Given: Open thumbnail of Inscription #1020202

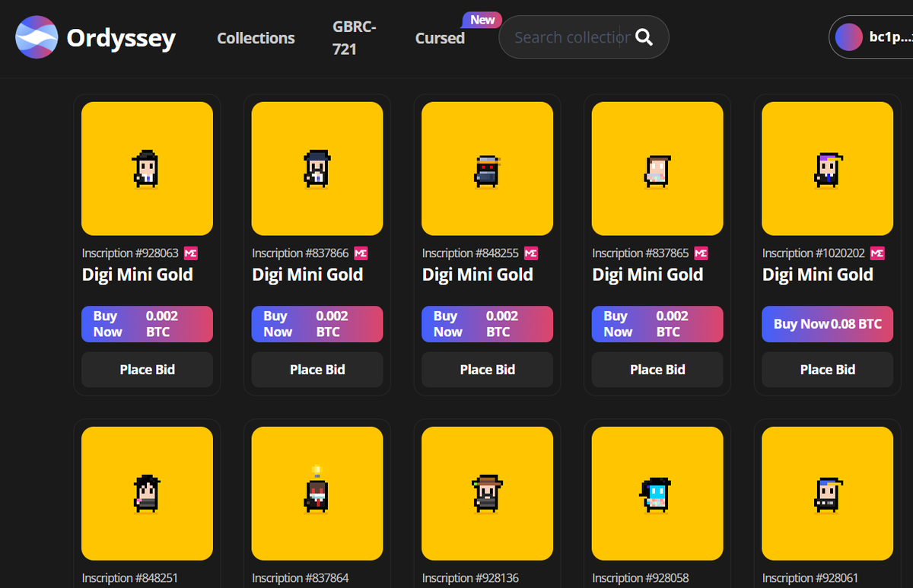Looking at the screenshot, I should (x=828, y=169).
